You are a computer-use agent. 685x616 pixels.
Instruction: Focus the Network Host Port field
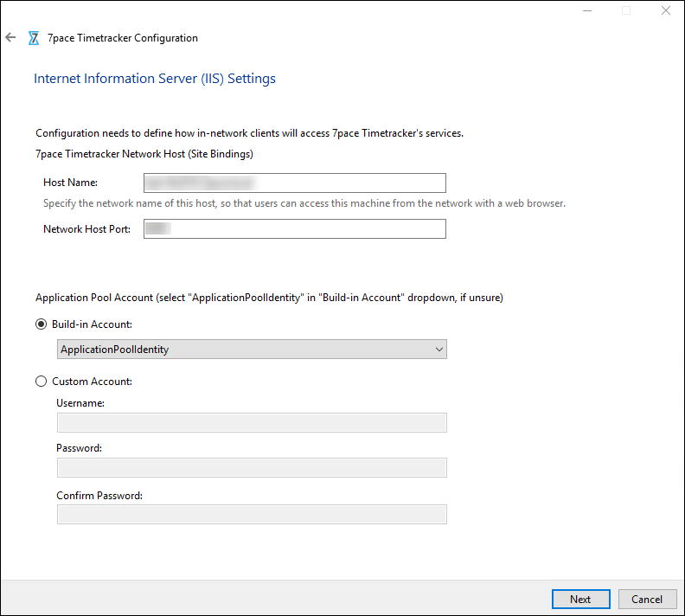(295, 229)
